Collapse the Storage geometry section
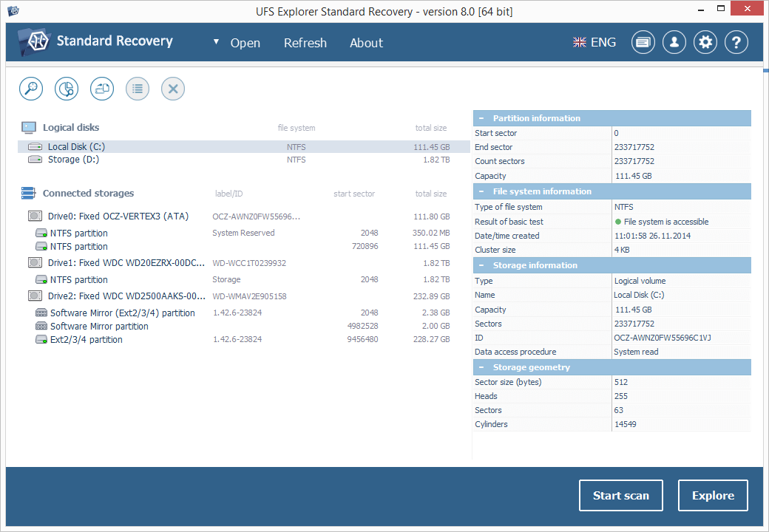 click(x=483, y=367)
